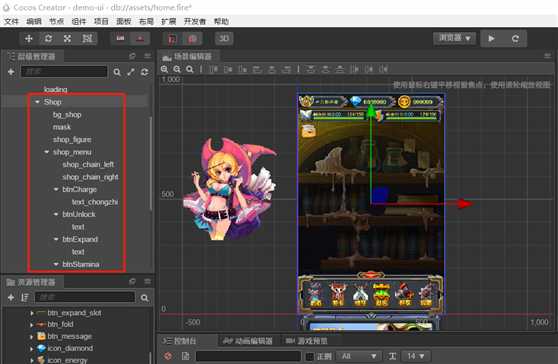The width and height of the screenshot is (558, 364).
Task: Switch to the animation editor tab
Action: (248, 341)
